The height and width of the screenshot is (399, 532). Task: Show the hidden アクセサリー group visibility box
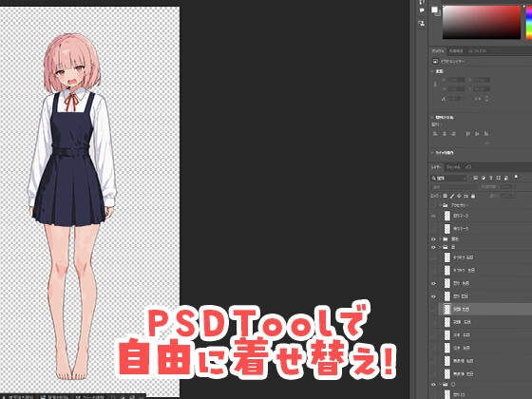click(433, 205)
